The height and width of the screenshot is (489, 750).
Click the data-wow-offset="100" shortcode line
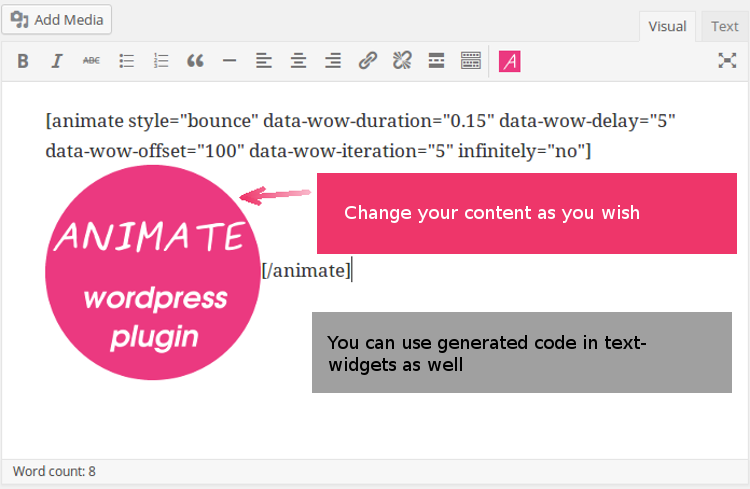pyautogui.click(x=318, y=151)
